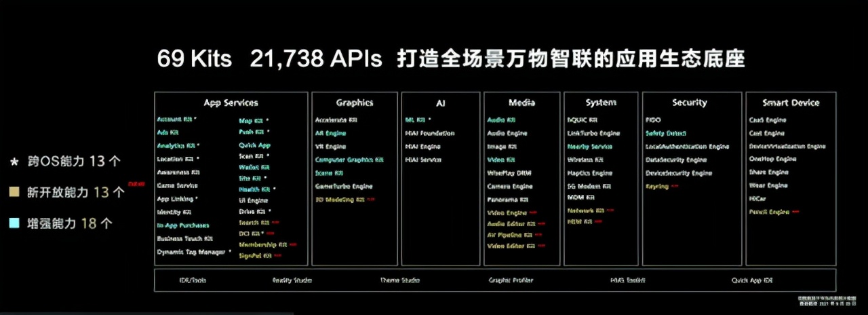Image resolution: width=868 pixels, height=315 pixels.
Task: Click the Wear Engine entry
Action: (x=768, y=185)
